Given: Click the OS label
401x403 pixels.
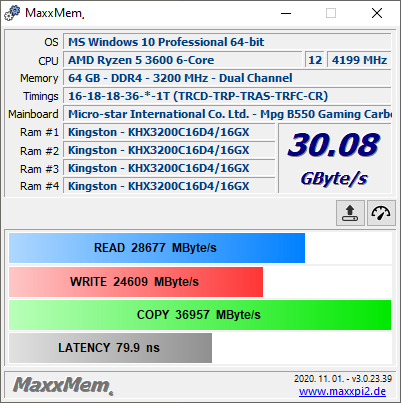Looking at the screenshot, I should pos(51,42).
